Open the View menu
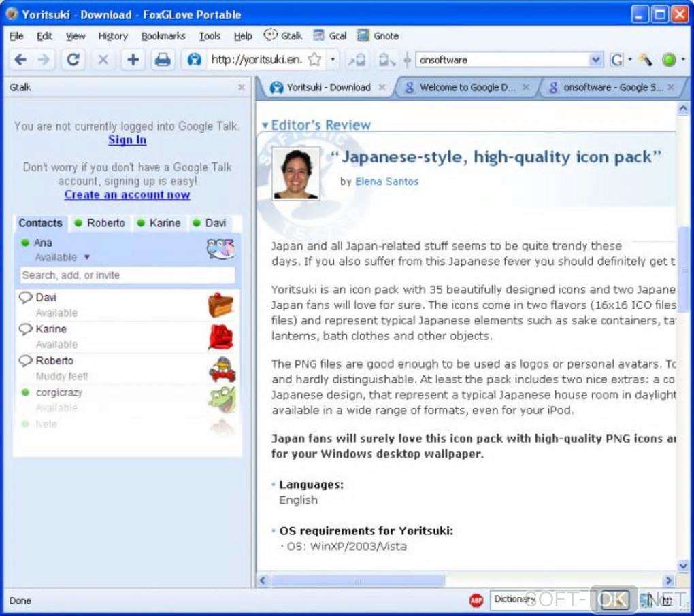694x616 pixels. pos(76,36)
